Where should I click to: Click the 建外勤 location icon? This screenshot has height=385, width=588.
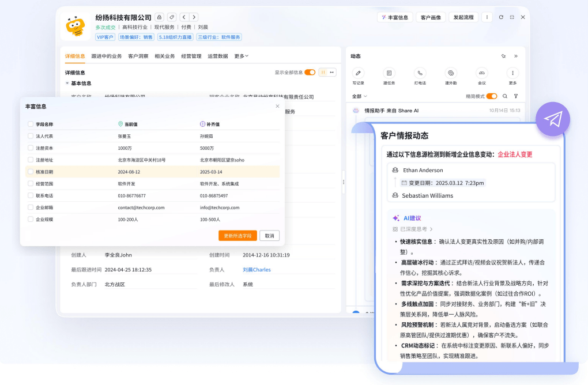point(451,73)
